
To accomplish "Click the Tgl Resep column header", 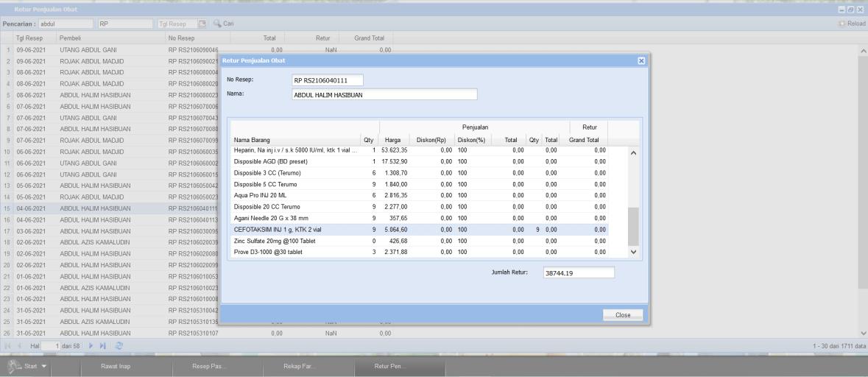I will pos(35,38).
